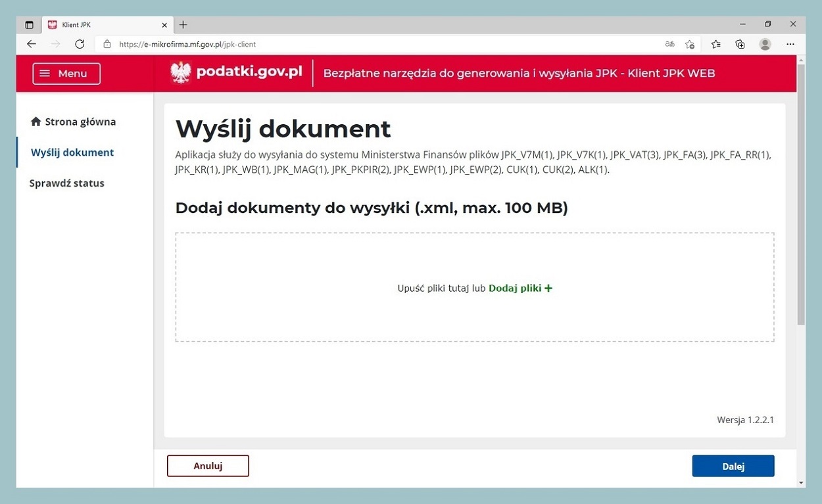Open the favorites list icon
The height and width of the screenshot is (504, 822).
[x=714, y=43]
